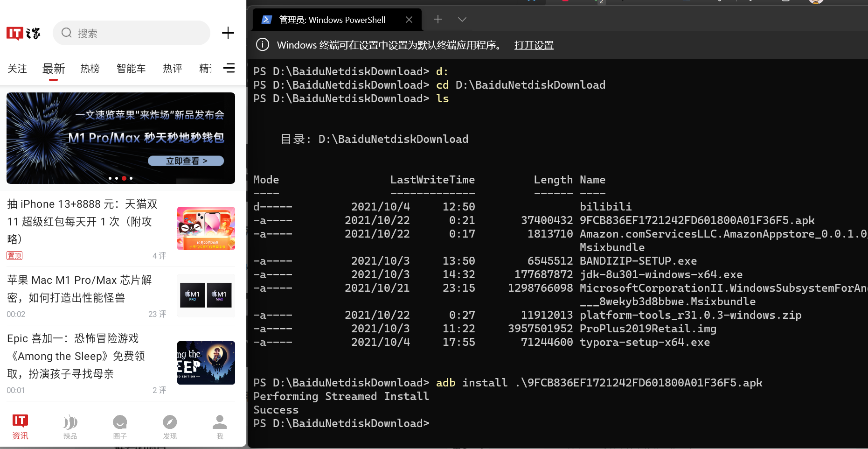
Task: Focus the 搜索 search field
Action: tap(132, 33)
